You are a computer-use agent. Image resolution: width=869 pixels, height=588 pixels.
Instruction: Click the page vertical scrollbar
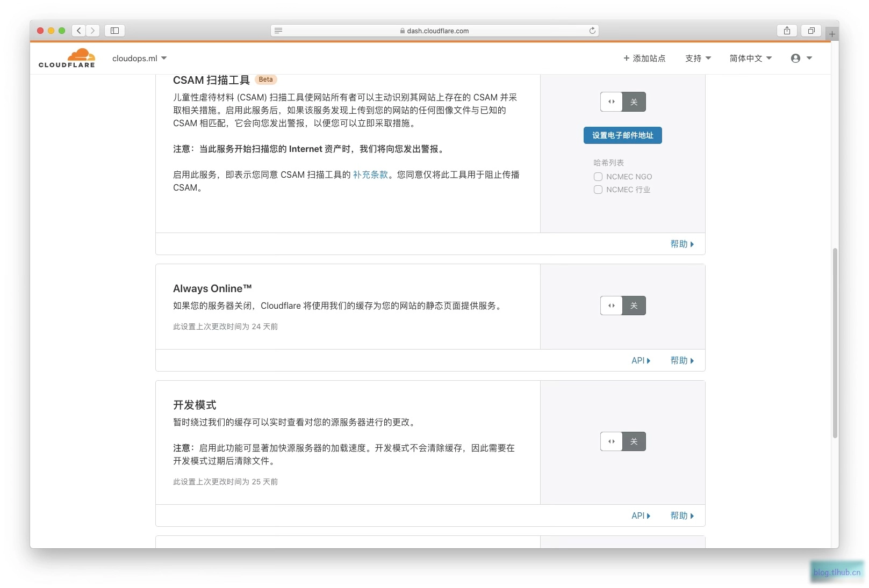tap(835, 343)
